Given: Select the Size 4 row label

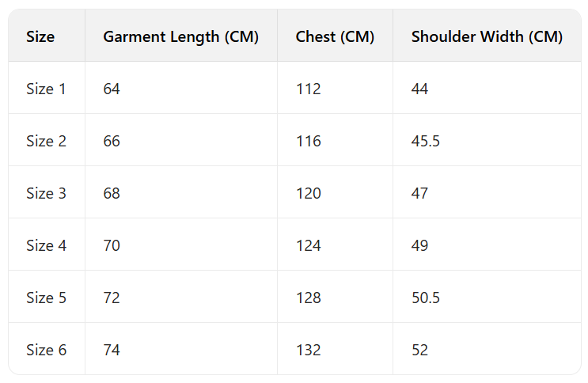Looking at the screenshot, I should (x=46, y=245).
